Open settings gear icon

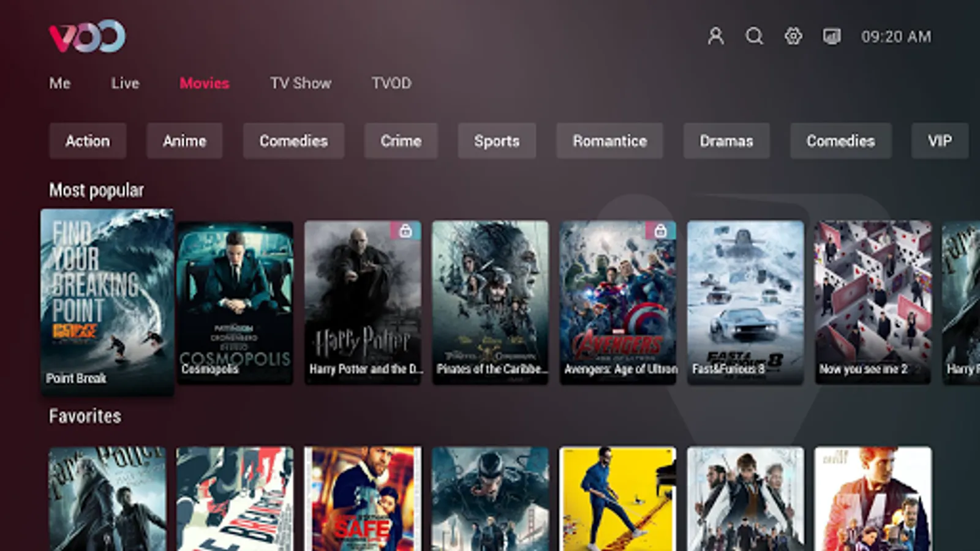[793, 36]
